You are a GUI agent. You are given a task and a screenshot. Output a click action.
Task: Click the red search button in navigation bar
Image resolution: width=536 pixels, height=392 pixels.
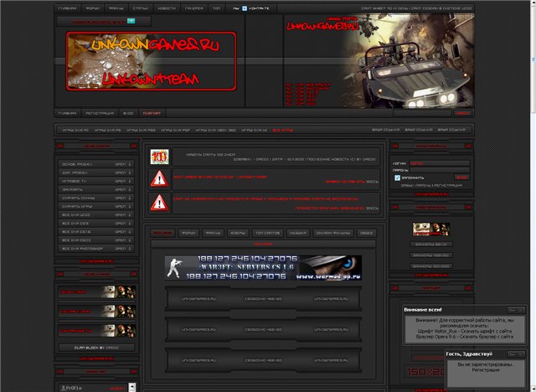tap(463, 113)
